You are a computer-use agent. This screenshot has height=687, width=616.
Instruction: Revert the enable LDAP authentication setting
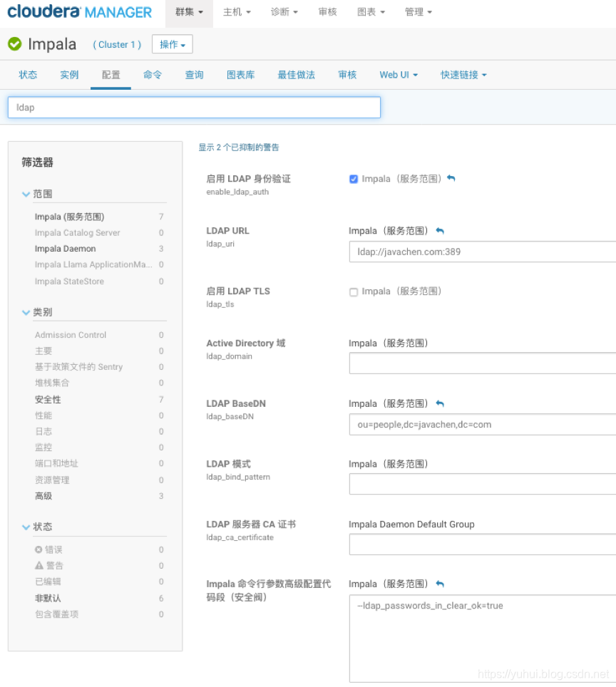coord(451,178)
